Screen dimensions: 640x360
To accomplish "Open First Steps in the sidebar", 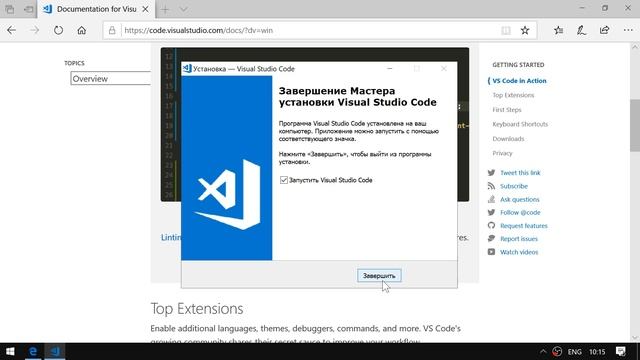I will click(x=507, y=110).
